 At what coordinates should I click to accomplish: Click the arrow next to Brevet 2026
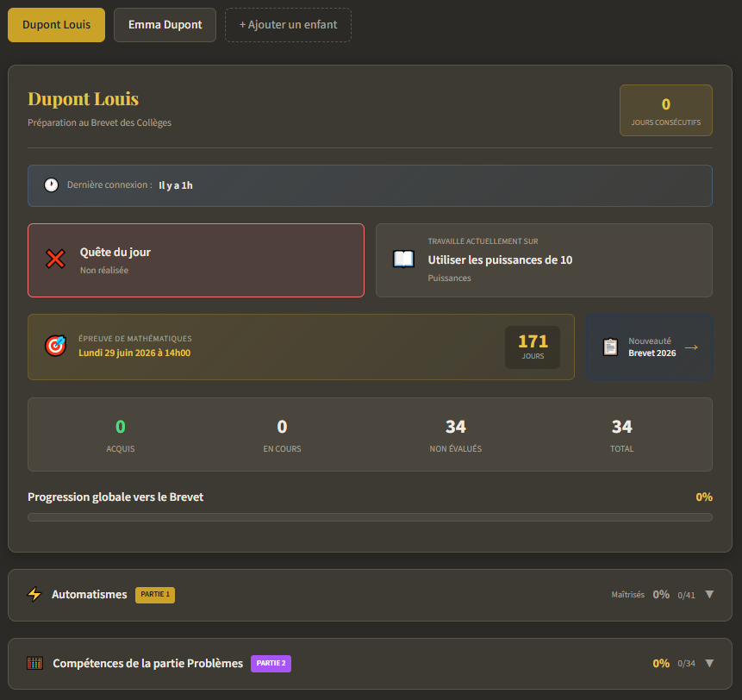(691, 347)
